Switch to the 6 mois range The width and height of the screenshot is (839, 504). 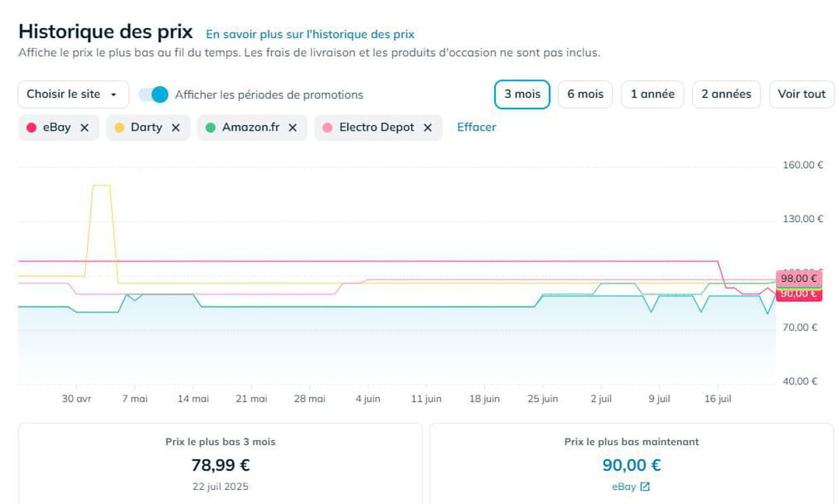click(586, 95)
